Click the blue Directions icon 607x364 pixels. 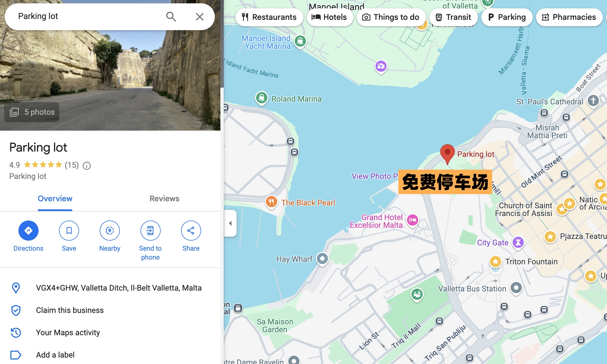click(28, 231)
